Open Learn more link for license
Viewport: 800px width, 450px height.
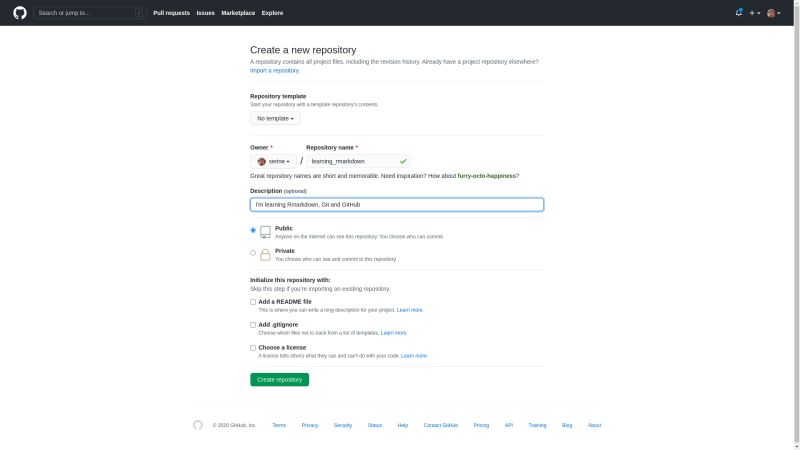click(x=414, y=356)
